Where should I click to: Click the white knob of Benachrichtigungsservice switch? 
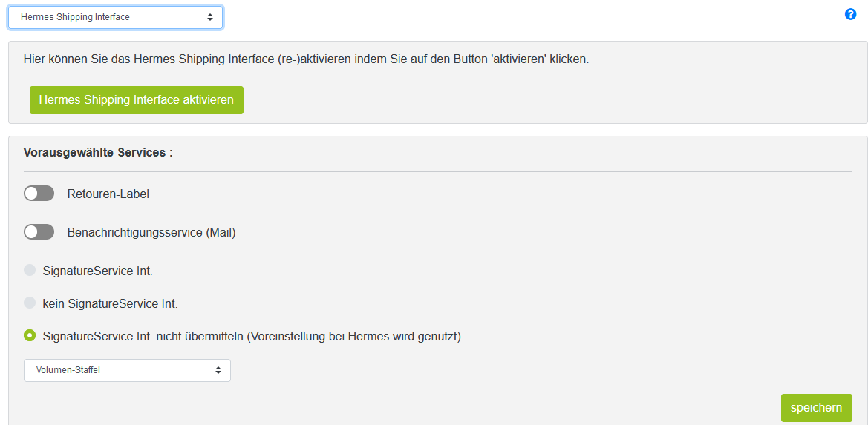31,232
